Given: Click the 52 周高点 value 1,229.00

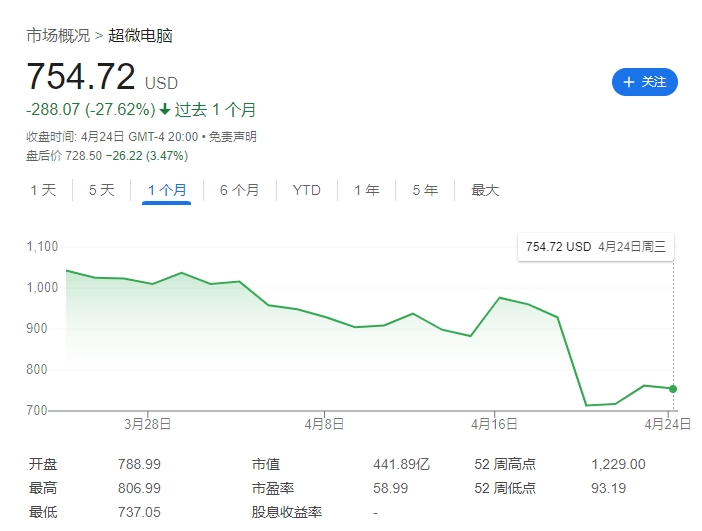Looking at the screenshot, I should coord(619,464).
